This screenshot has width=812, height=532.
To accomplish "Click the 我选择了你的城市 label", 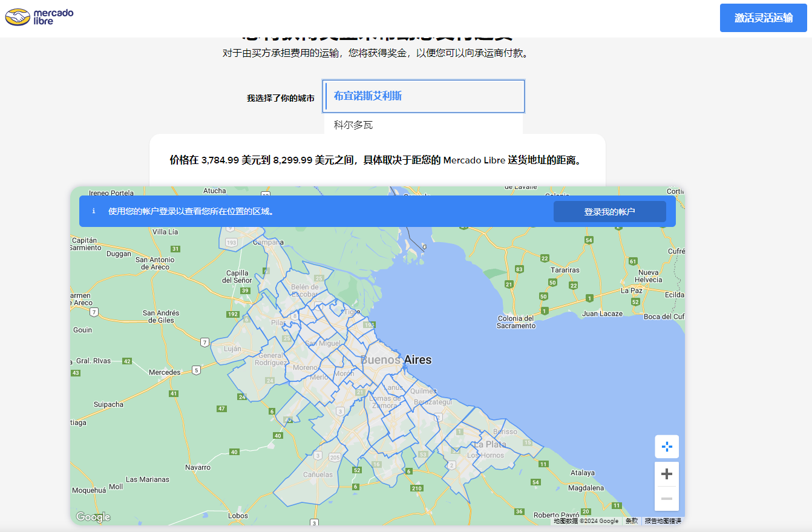I will [x=281, y=98].
